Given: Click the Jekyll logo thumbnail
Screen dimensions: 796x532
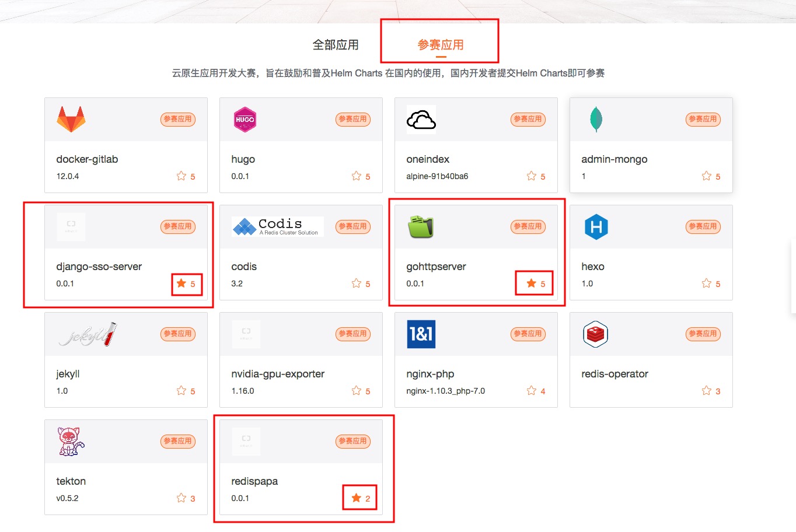Looking at the screenshot, I should point(88,334).
